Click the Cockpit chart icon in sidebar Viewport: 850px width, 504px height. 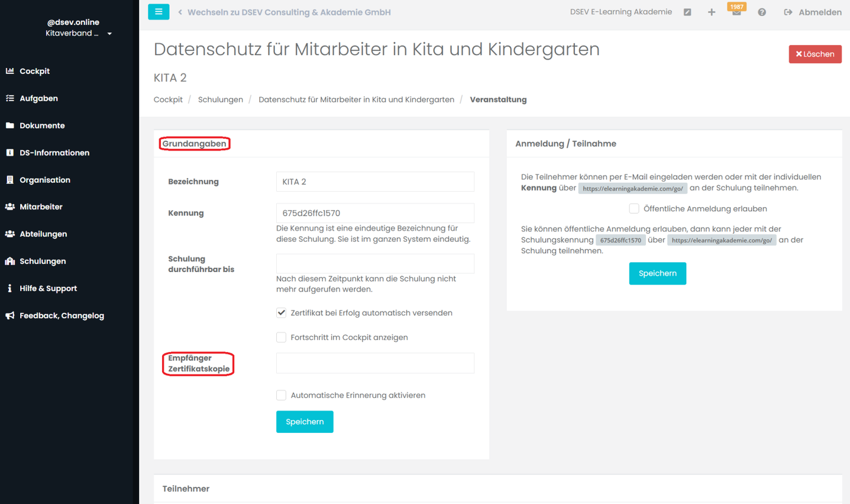pos(10,71)
